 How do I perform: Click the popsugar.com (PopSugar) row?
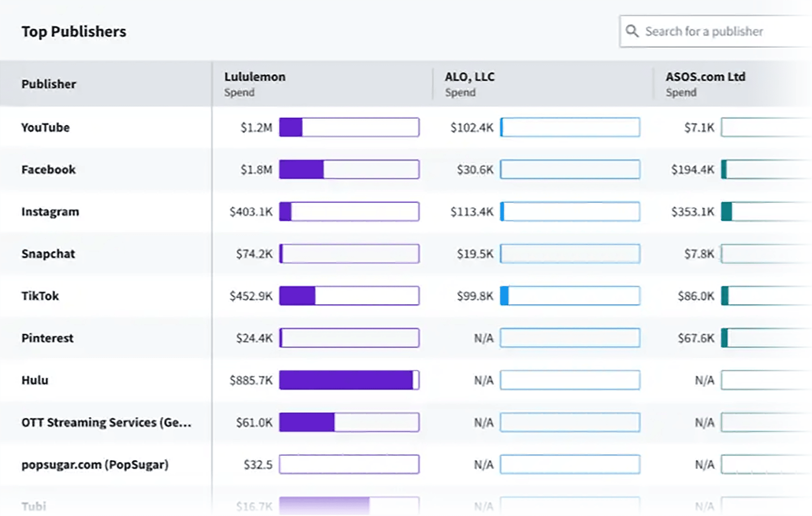95,465
